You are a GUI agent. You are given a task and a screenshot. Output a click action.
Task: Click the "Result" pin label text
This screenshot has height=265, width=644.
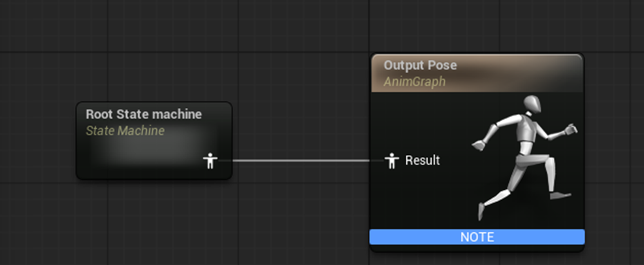pyautogui.click(x=423, y=160)
